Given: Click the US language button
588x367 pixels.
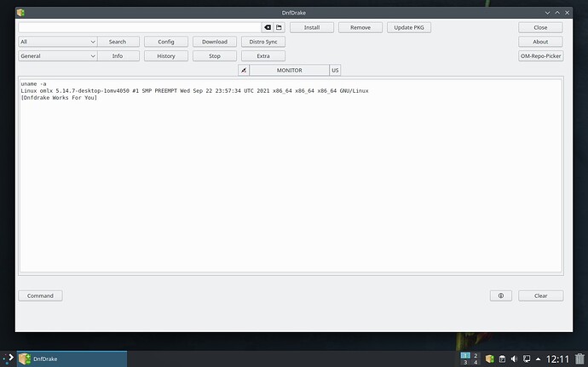Looking at the screenshot, I should click(335, 70).
